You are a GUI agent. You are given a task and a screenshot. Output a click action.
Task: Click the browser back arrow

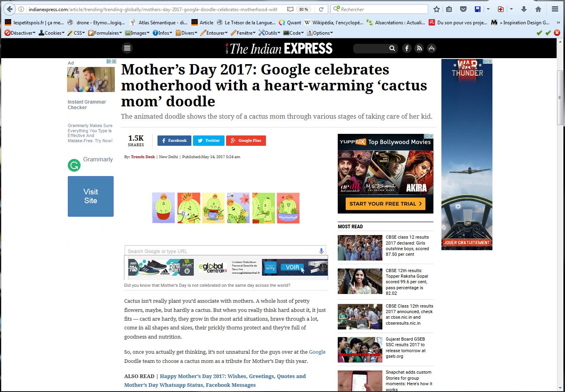point(10,9)
